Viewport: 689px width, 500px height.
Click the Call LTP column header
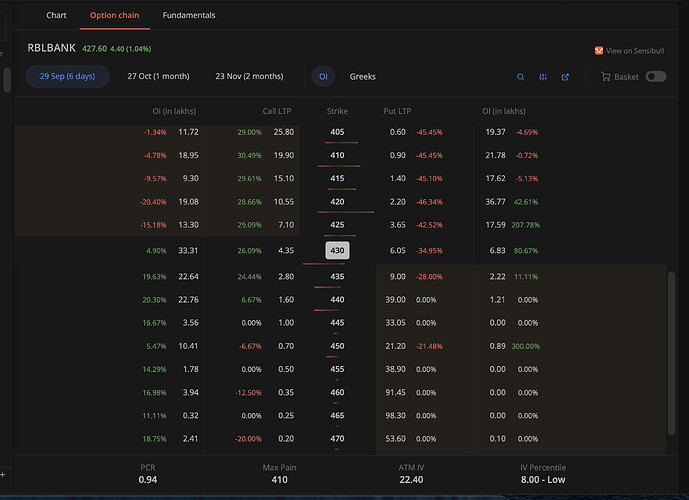pos(277,111)
